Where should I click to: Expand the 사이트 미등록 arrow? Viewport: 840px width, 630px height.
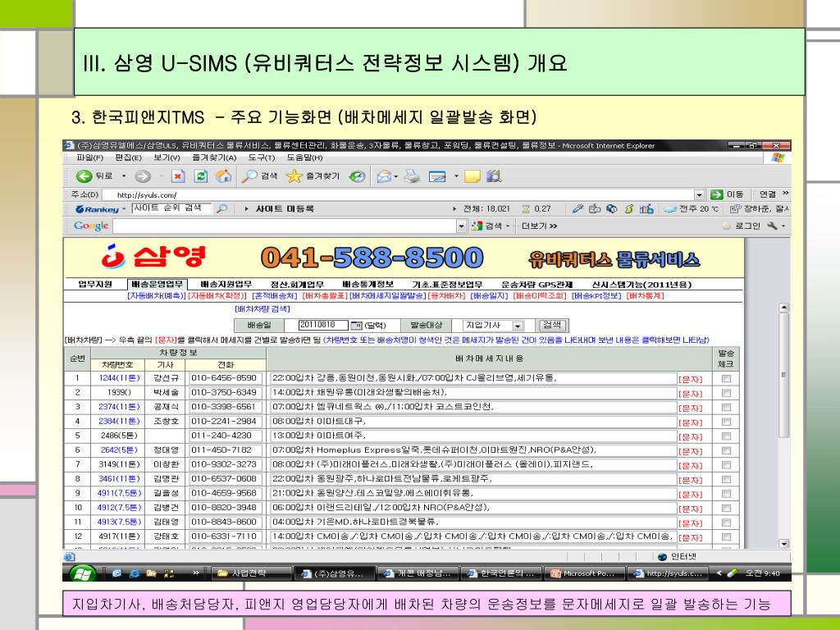[246, 209]
